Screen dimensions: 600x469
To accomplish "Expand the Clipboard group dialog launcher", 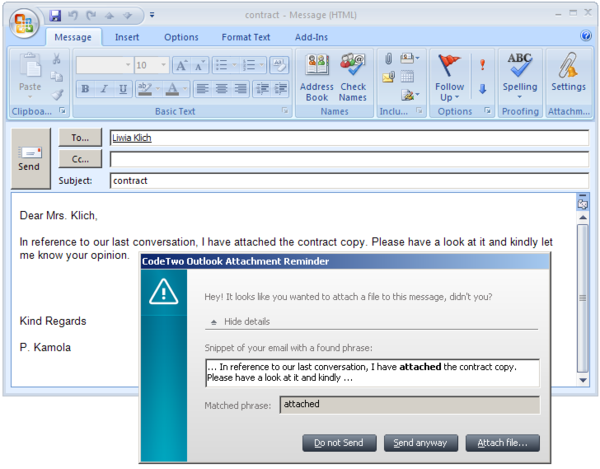I will (x=62, y=111).
